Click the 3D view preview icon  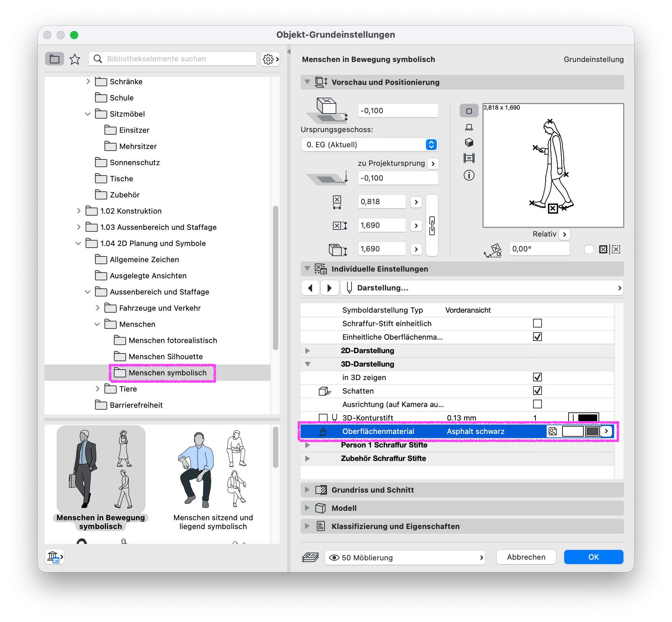click(x=469, y=142)
